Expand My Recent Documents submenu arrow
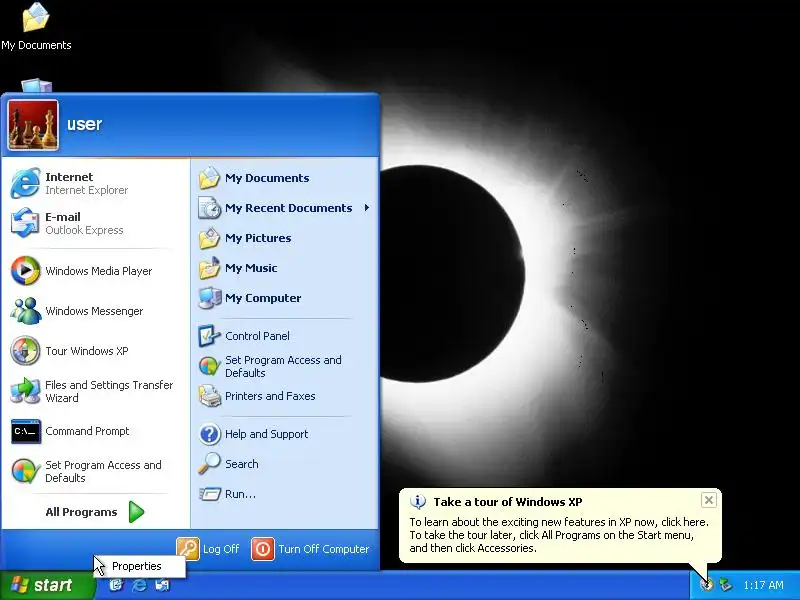The height and width of the screenshot is (600, 800). coord(367,208)
